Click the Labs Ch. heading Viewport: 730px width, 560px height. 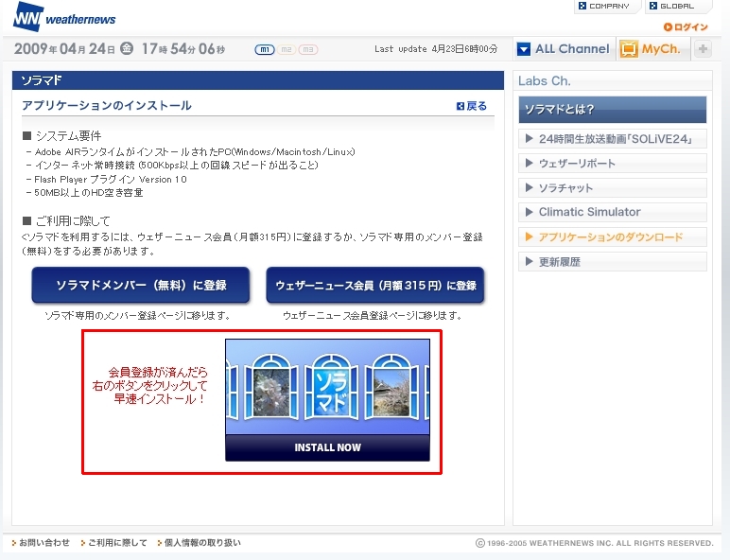click(x=545, y=81)
